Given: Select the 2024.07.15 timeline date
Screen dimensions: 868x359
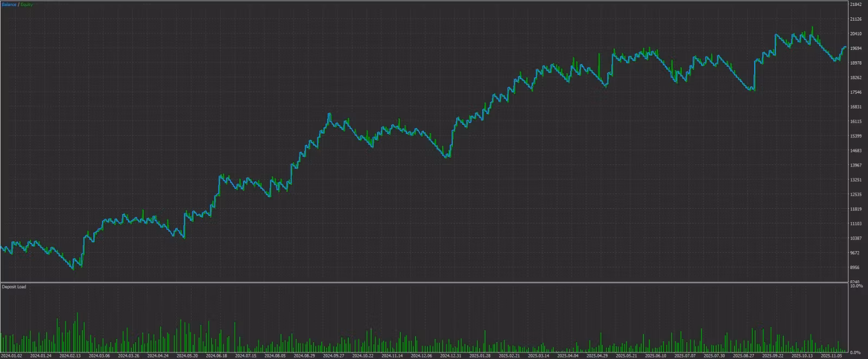Looking at the screenshot, I should [x=246, y=356].
